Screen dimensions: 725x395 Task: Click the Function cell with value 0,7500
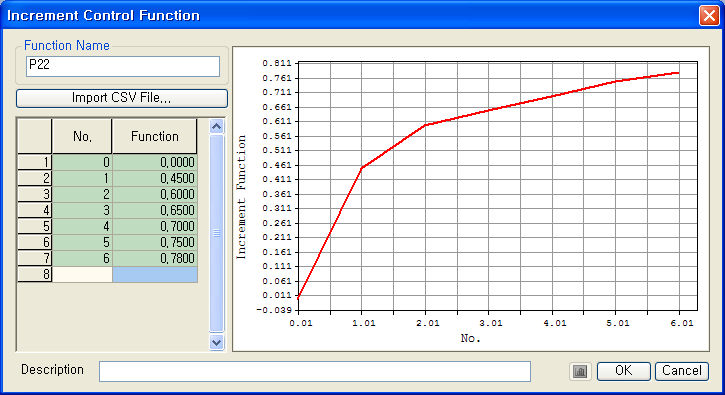(155, 242)
